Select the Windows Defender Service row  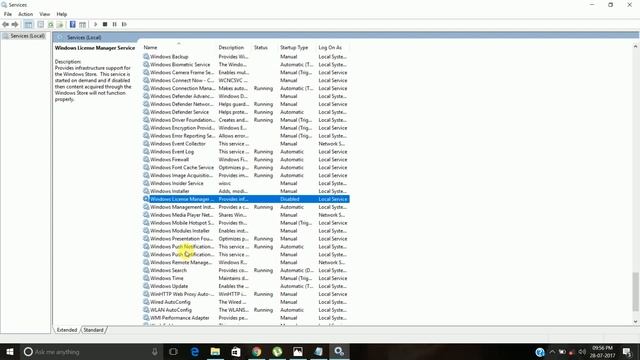tap(246, 112)
